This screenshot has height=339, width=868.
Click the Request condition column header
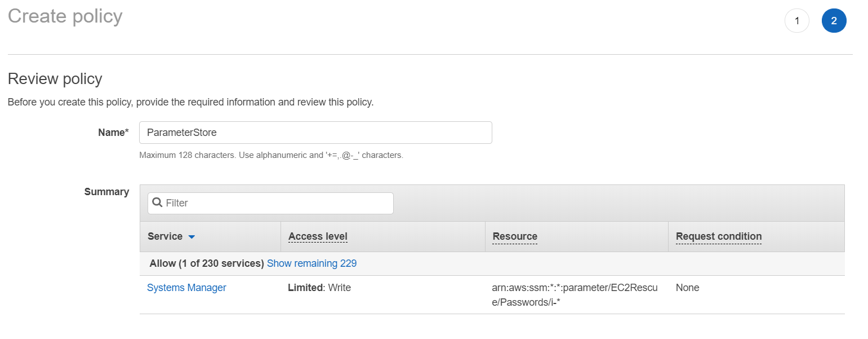click(x=718, y=236)
